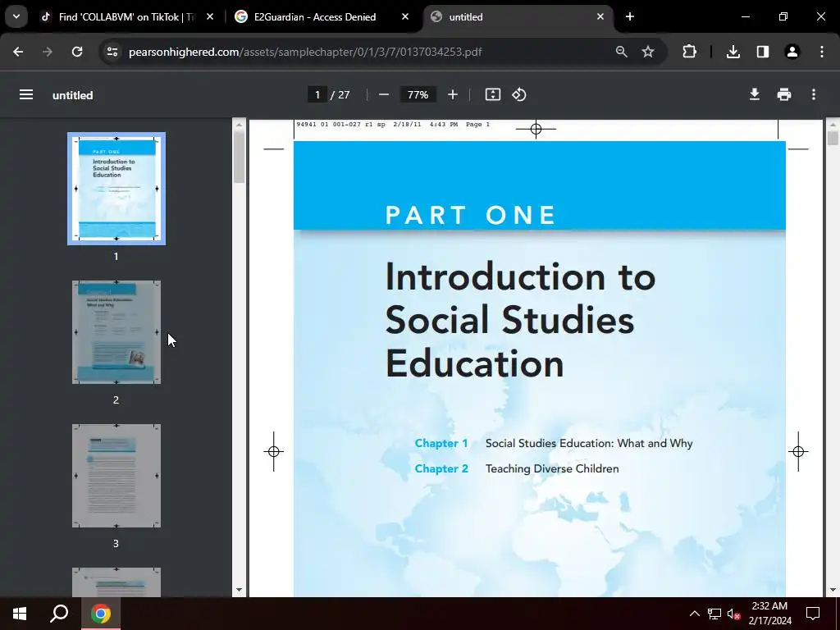840x630 pixels.
Task: Zoom out the PDF
Action: 384,95
